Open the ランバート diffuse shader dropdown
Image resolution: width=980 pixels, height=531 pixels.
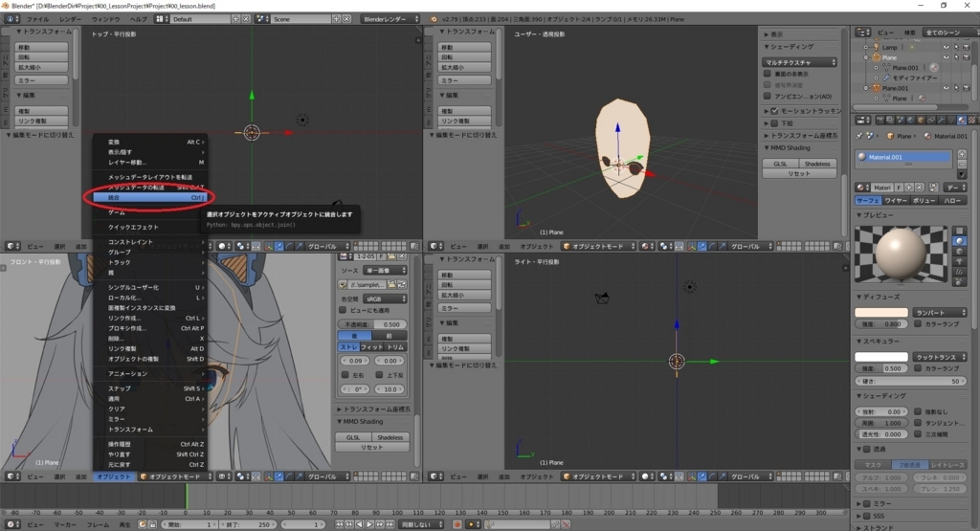940,312
